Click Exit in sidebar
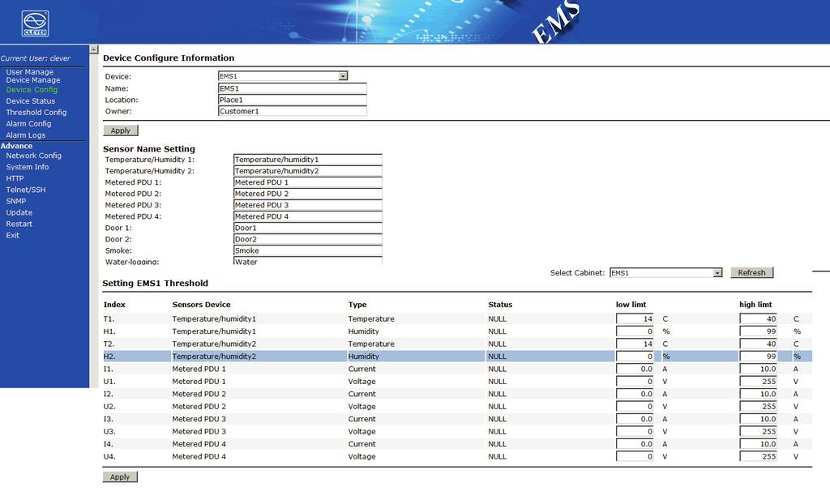This screenshot has height=504, width=830. pos(13,235)
